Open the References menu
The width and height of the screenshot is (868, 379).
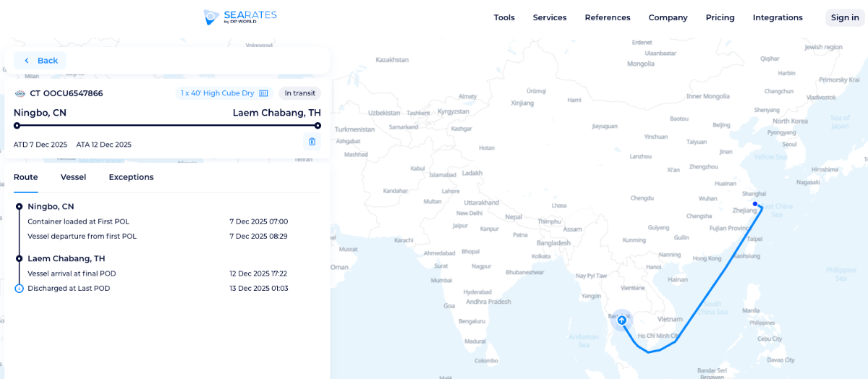point(608,17)
